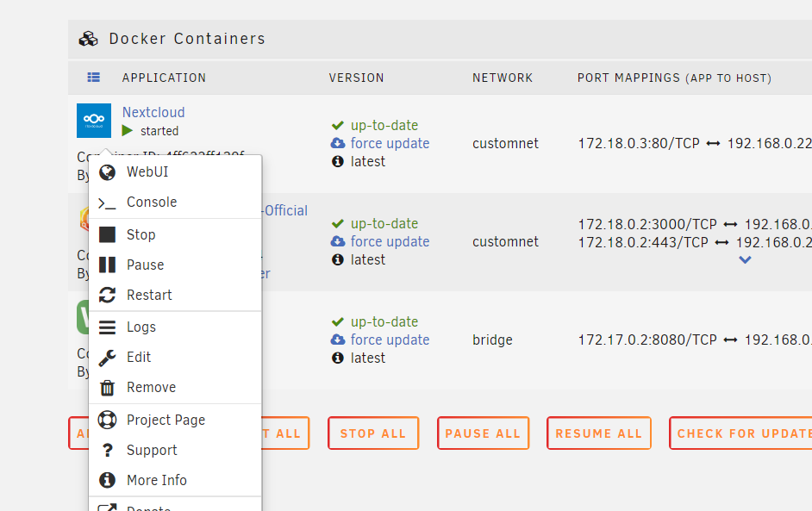Toggle the list view icon beside APPLICATION

pos(94,78)
